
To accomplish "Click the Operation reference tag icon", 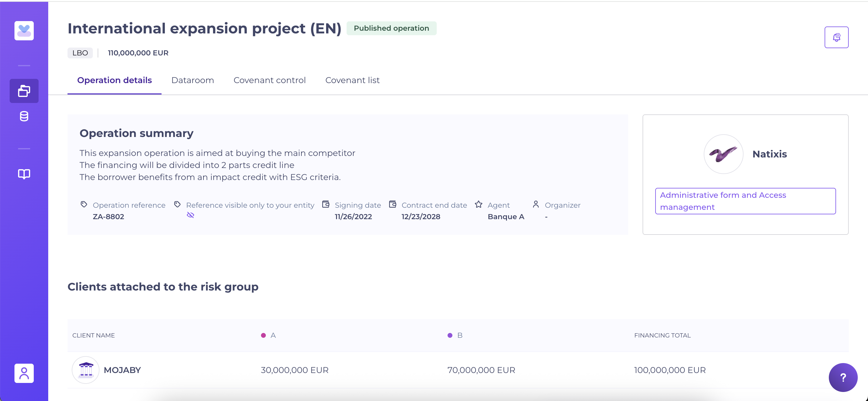I will coord(84,204).
